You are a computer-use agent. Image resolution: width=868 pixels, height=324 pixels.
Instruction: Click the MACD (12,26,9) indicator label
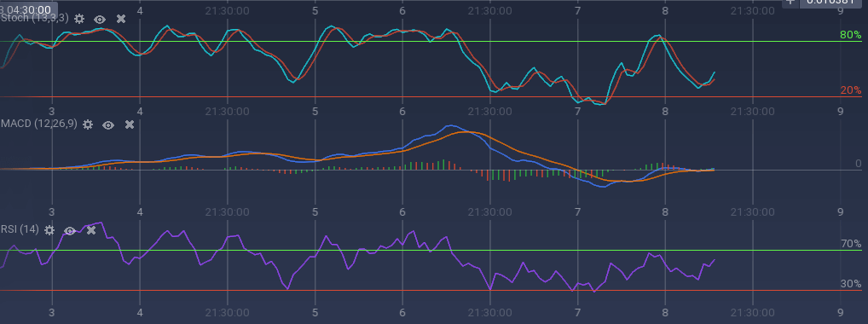point(38,124)
